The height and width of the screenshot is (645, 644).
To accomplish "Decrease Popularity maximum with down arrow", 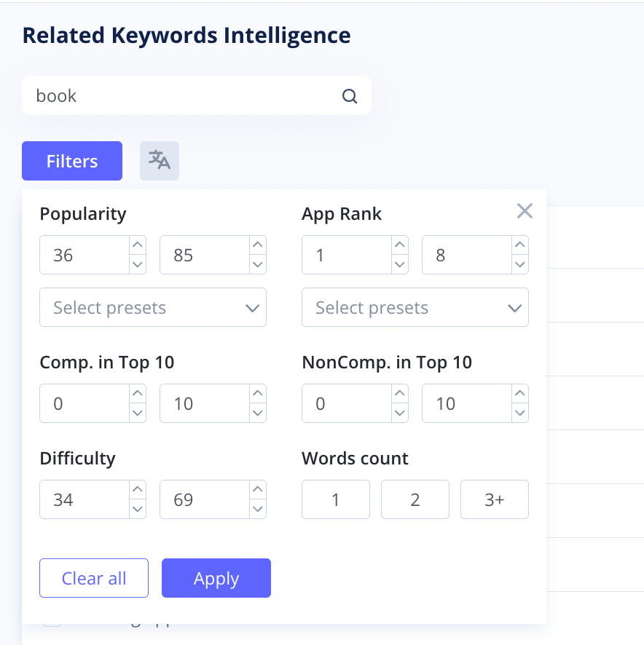I will click(257, 264).
